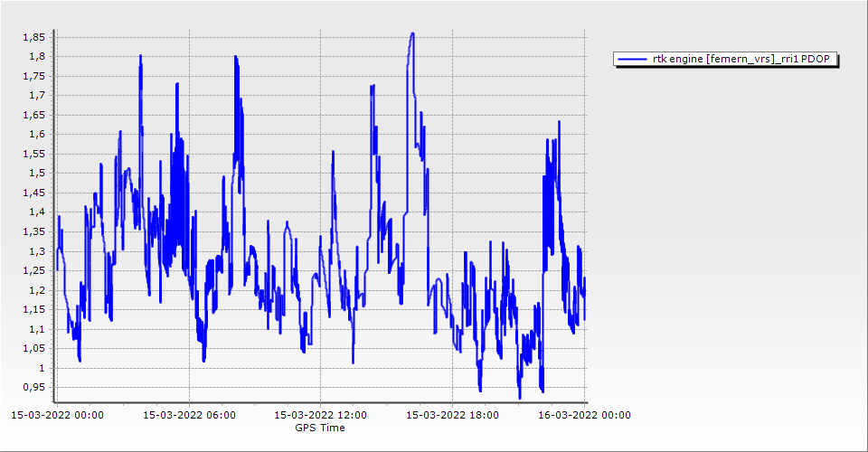Screen dimensions: 868x452
Task: Select the 16-03-2022 00:00 time axis label
Action: tap(584, 416)
